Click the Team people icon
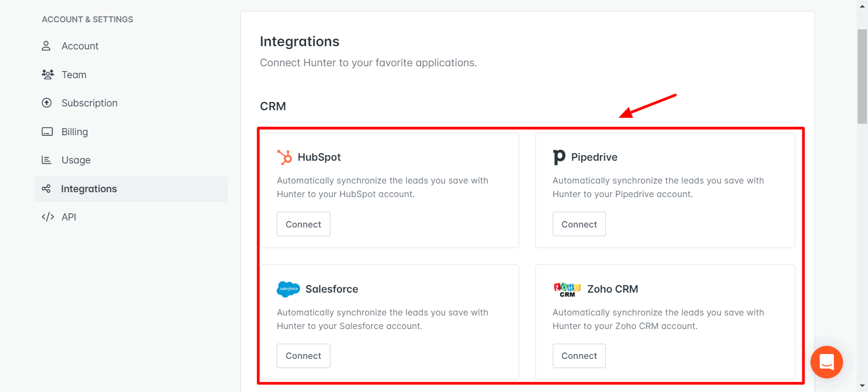 point(48,74)
